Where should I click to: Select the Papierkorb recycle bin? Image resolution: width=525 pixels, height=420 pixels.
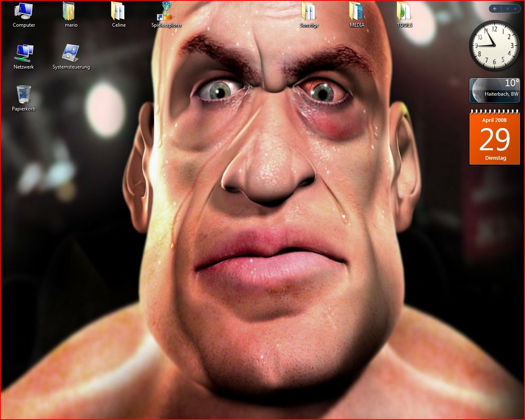pyautogui.click(x=23, y=95)
